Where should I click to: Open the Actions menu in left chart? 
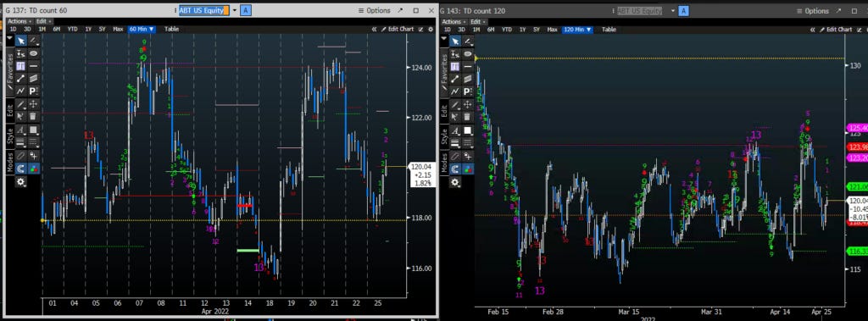[x=19, y=21]
